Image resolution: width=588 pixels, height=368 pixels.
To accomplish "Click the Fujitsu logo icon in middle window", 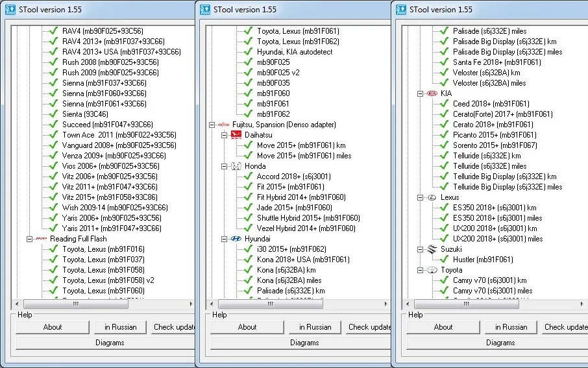I will pos(223,125).
